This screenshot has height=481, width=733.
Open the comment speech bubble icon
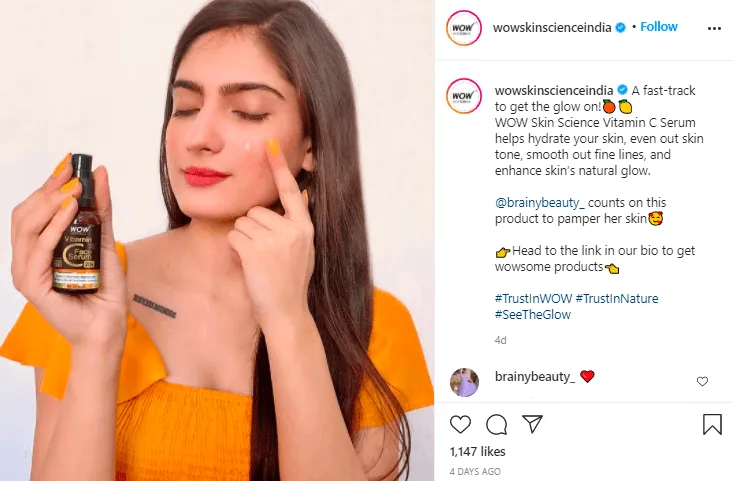(496, 424)
